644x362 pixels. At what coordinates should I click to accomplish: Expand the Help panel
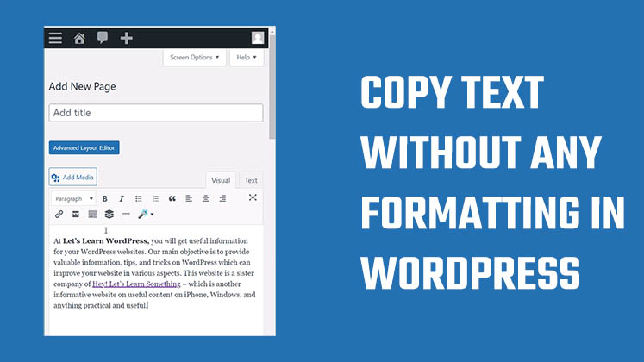point(247,58)
